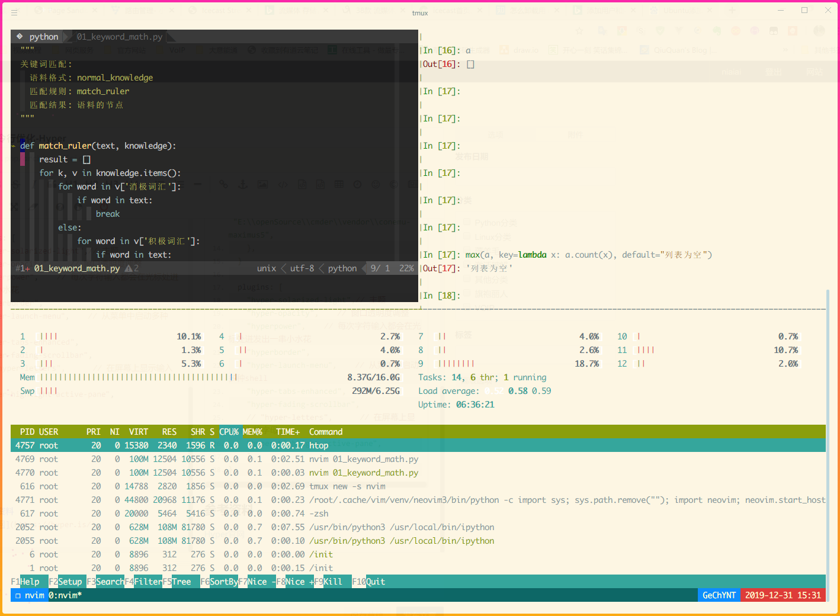Screen dimensions: 840x616
Task: Maximize the Hyper terminal window
Action: pos(804,10)
